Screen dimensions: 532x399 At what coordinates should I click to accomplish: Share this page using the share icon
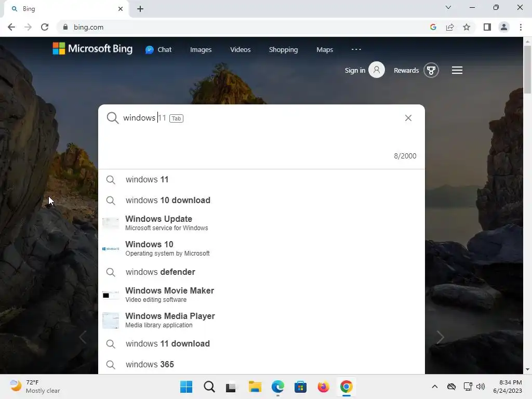tap(450, 27)
